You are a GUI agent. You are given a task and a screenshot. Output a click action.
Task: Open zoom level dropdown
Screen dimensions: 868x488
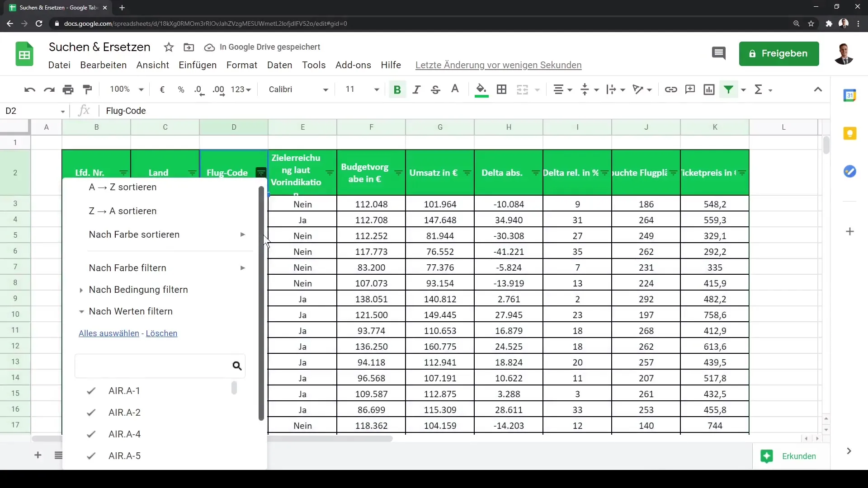127,89
